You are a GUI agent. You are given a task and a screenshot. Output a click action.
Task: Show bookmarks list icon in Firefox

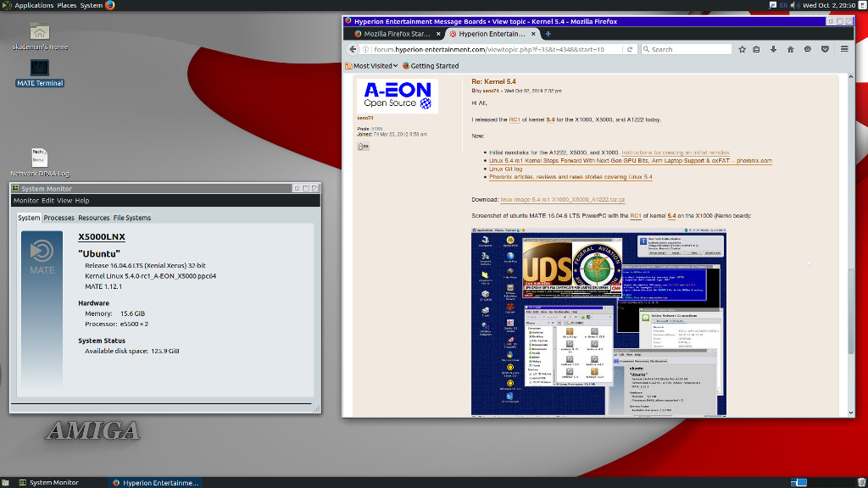click(x=756, y=49)
